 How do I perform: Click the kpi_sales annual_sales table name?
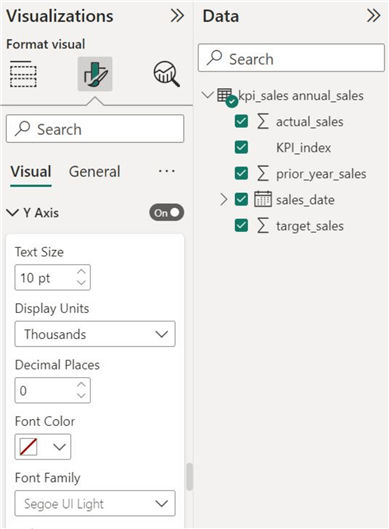point(301,96)
